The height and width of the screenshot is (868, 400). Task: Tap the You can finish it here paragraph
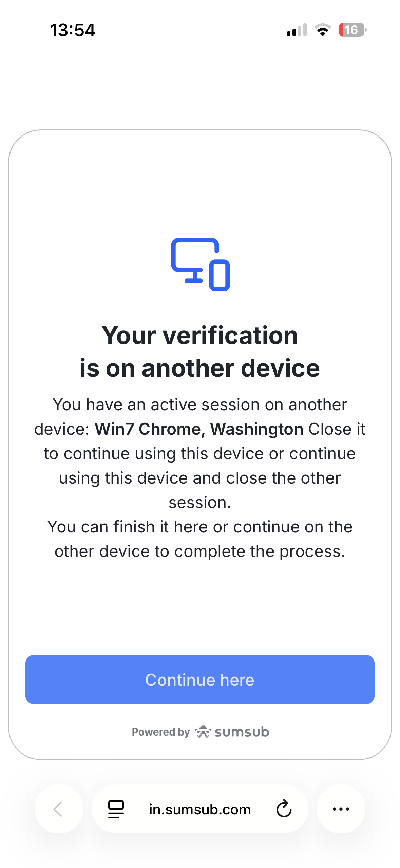click(x=200, y=539)
